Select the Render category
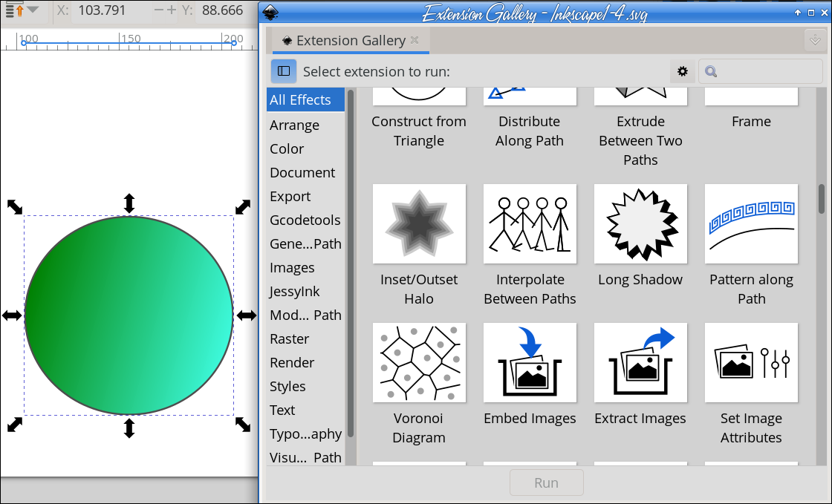The width and height of the screenshot is (832, 504). click(x=305, y=362)
